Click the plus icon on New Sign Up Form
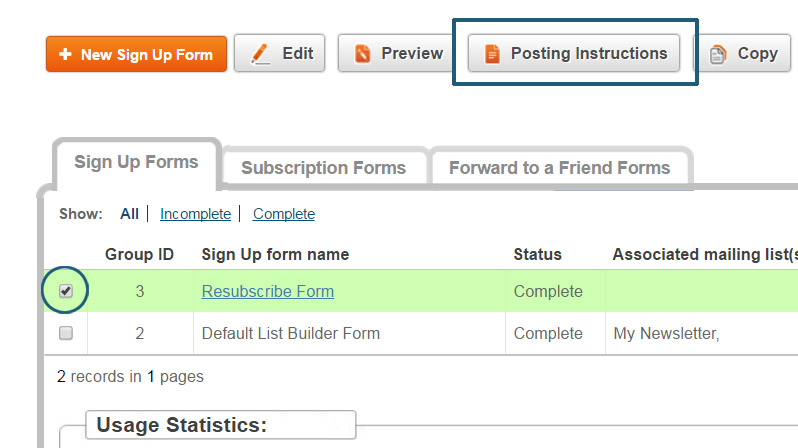The image size is (798, 448). tap(65, 54)
